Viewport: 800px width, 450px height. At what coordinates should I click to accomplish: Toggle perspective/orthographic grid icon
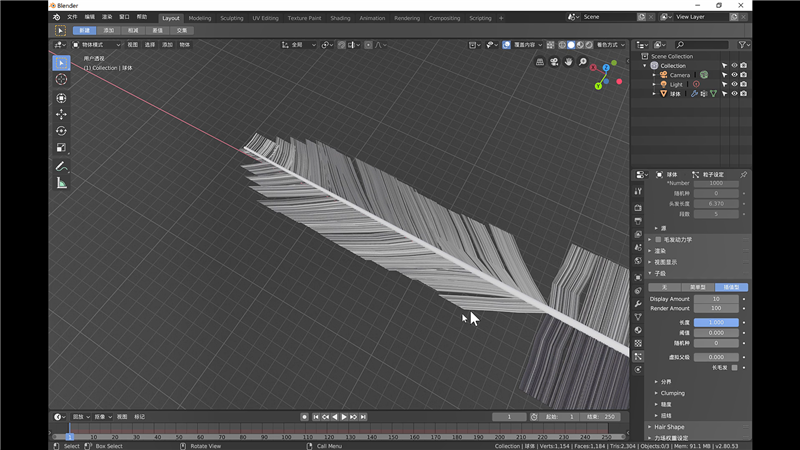[x=540, y=62]
